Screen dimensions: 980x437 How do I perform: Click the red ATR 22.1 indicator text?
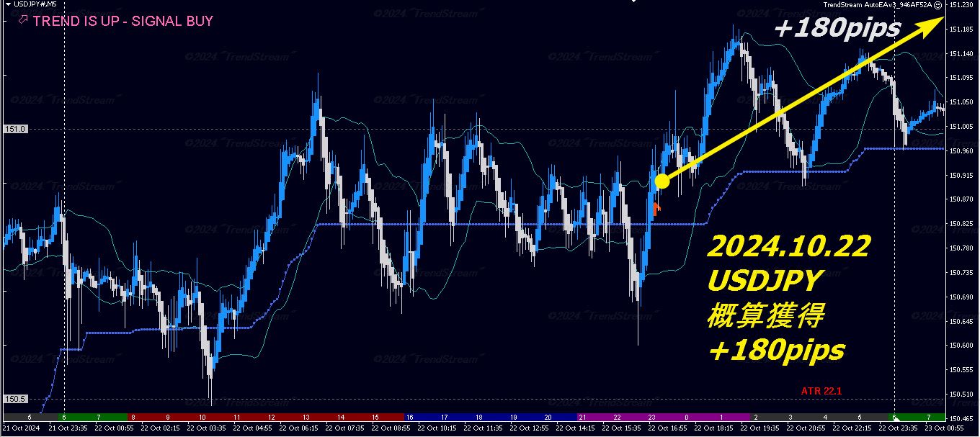821,391
